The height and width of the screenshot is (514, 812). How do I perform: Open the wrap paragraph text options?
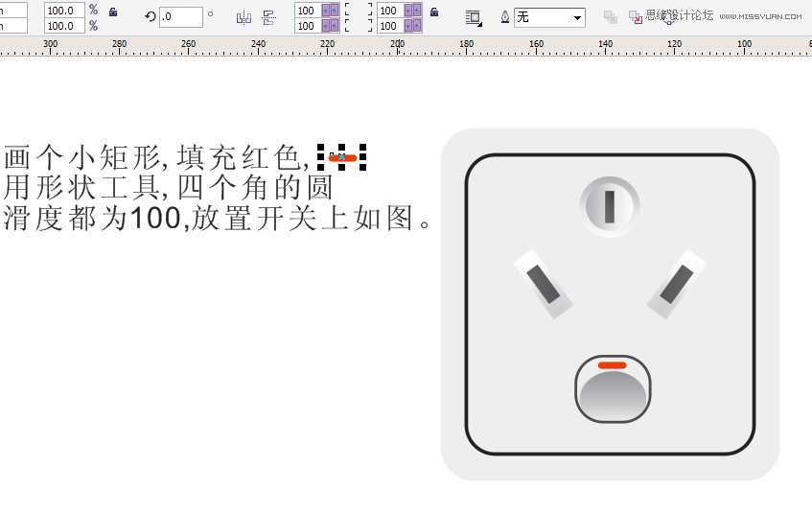pos(474,18)
